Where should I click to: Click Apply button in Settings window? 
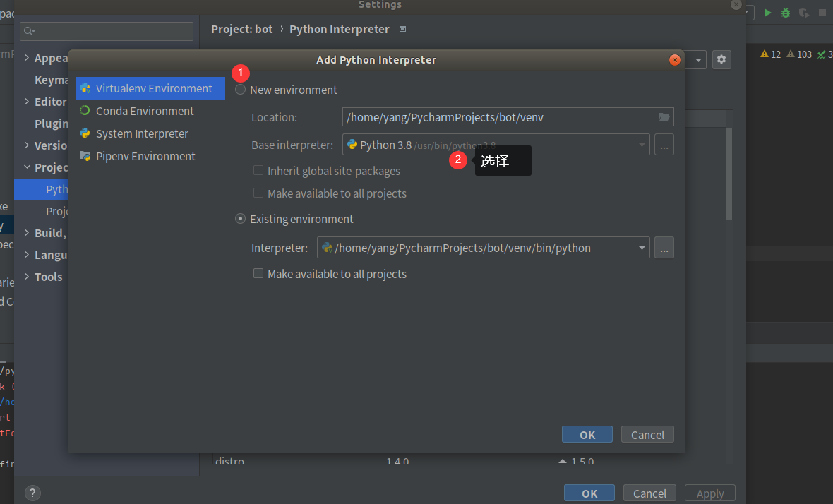(x=709, y=493)
